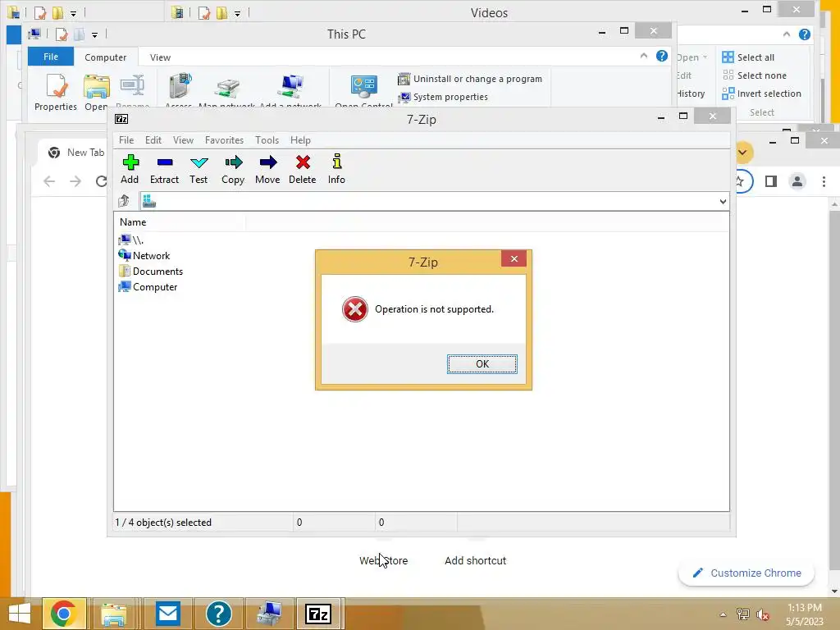The width and height of the screenshot is (840, 630).
Task: Click Uninstall or change a program
Action: coord(470,79)
